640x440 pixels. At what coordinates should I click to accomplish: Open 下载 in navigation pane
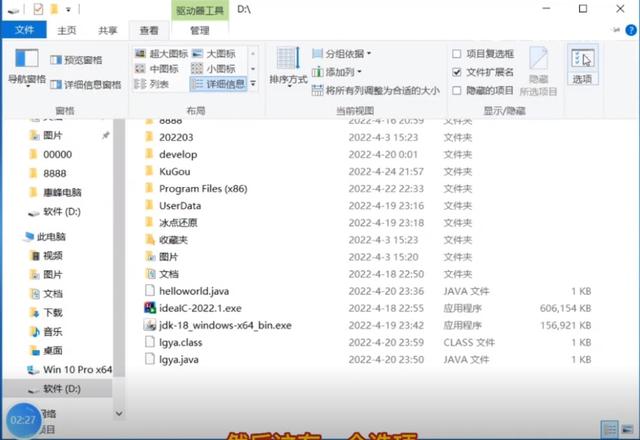(52, 313)
